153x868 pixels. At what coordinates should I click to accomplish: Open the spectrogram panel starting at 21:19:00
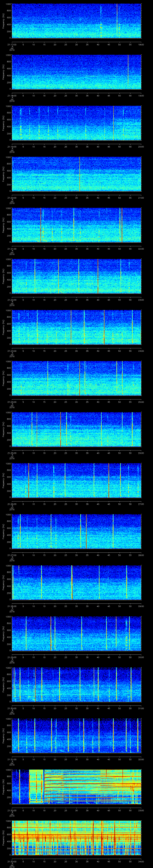[x=76, y=123]
